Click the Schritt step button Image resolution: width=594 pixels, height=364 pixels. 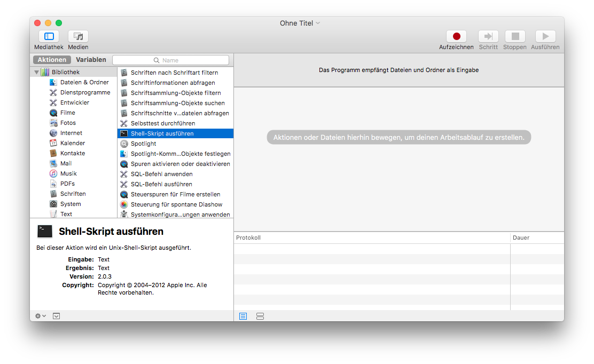click(488, 36)
